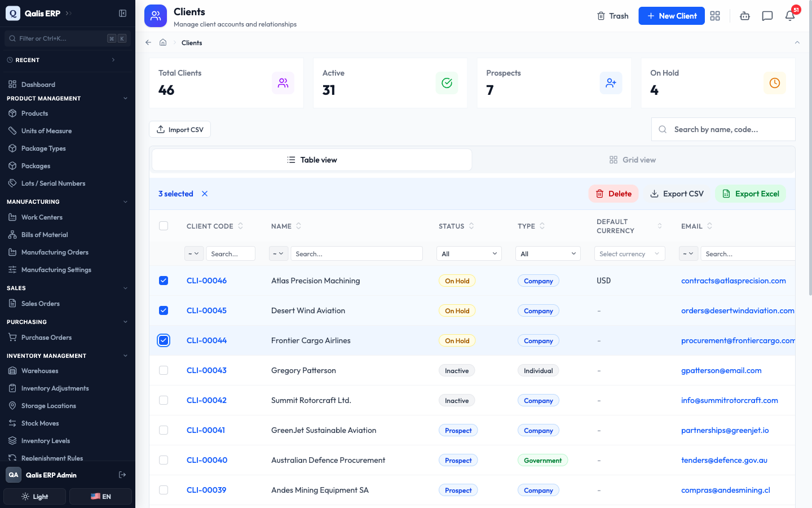Collapse sidebar using the panel icon

[x=122, y=13]
